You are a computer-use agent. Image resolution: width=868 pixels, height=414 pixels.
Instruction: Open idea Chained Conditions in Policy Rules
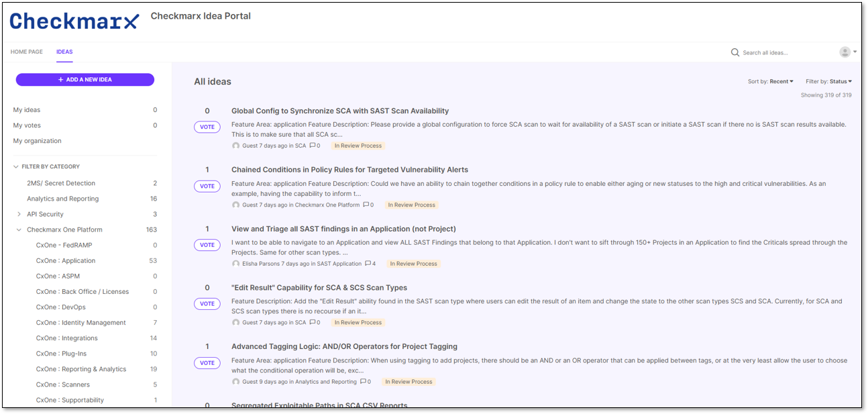tap(349, 170)
